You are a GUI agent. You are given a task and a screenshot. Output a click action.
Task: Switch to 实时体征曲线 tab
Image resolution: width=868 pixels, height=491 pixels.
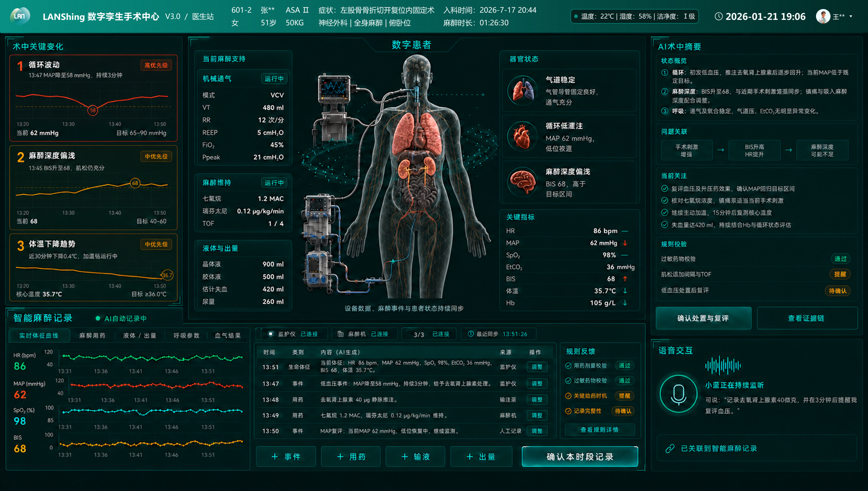(39, 335)
